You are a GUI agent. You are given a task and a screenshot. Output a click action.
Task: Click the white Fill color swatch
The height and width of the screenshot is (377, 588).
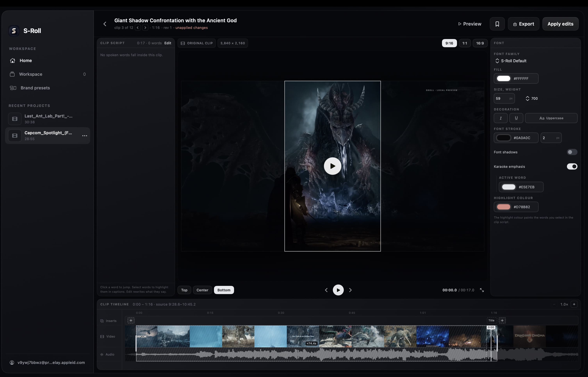[503, 79]
